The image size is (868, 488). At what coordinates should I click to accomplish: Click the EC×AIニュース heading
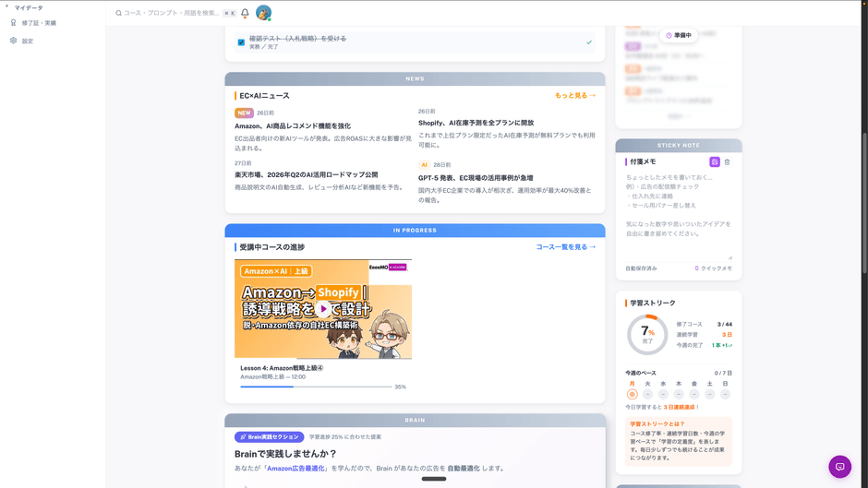point(264,96)
